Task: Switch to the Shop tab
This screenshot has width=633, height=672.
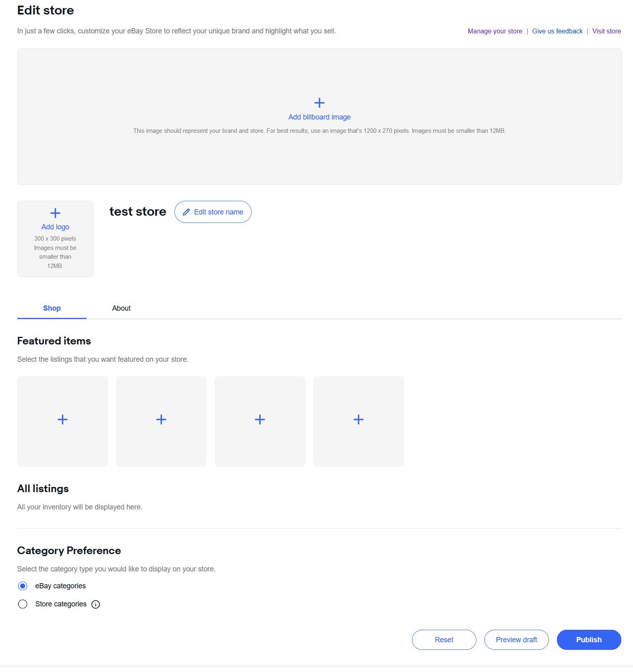Action: pyautogui.click(x=52, y=308)
